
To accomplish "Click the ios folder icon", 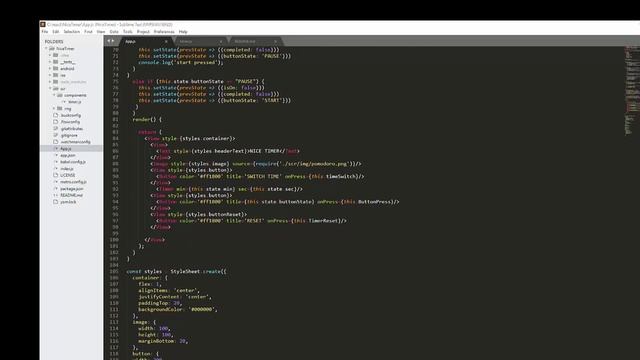I will point(56,75).
